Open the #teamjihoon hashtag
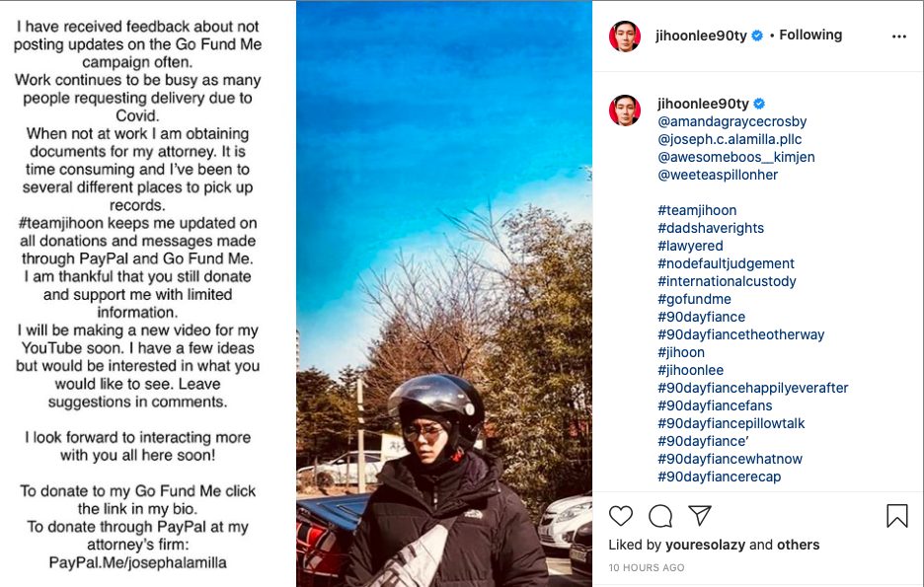The width and height of the screenshot is (924, 587). [x=697, y=210]
